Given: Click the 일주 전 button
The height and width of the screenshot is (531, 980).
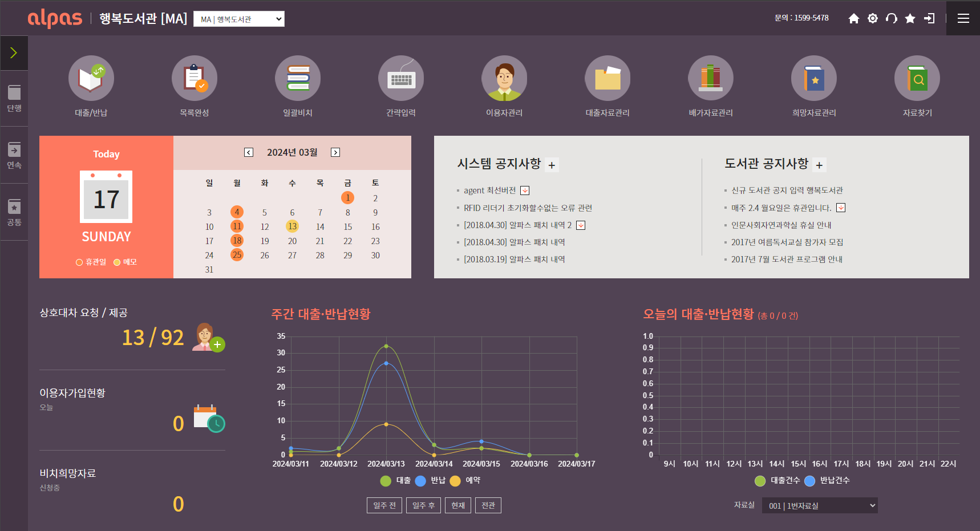Looking at the screenshot, I should [384, 505].
